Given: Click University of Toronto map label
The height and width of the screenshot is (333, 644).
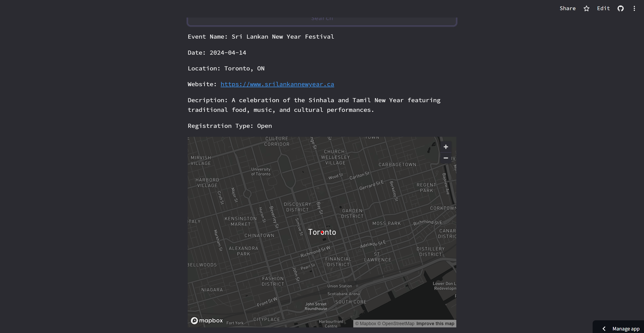Looking at the screenshot, I should pos(261,172).
